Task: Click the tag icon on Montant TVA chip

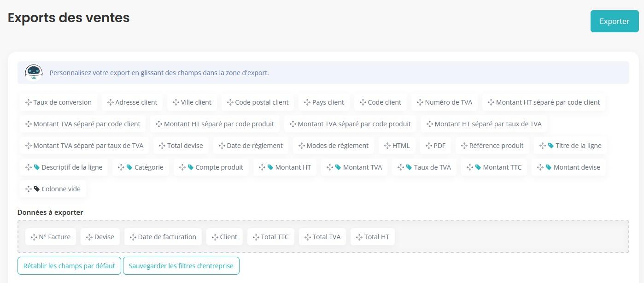Action: tap(338, 167)
